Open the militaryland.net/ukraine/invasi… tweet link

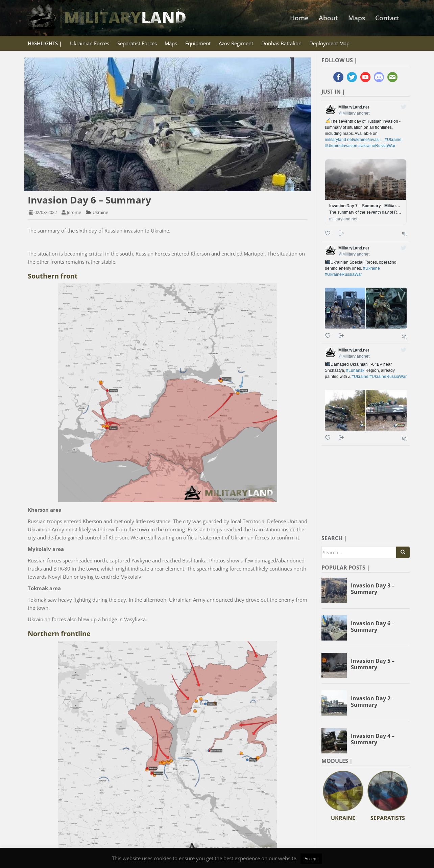[x=354, y=140]
